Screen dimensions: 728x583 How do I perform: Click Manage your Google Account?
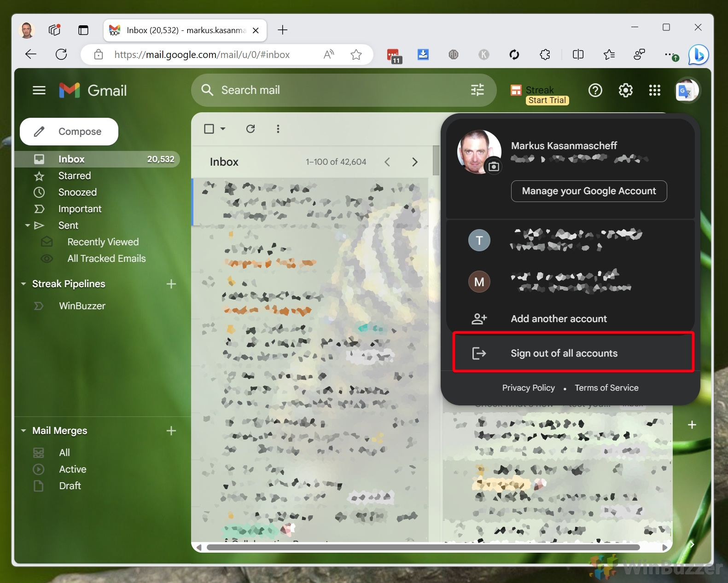pos(589,191)
